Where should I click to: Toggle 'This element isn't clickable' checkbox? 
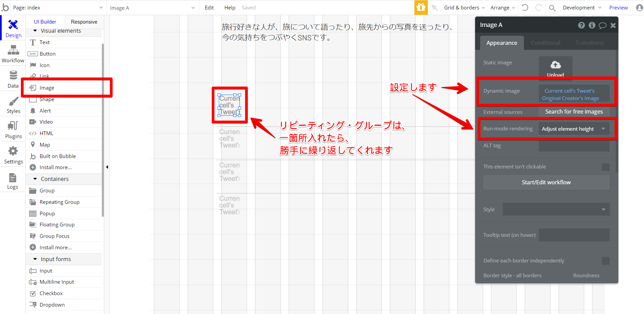pos(606,167)
